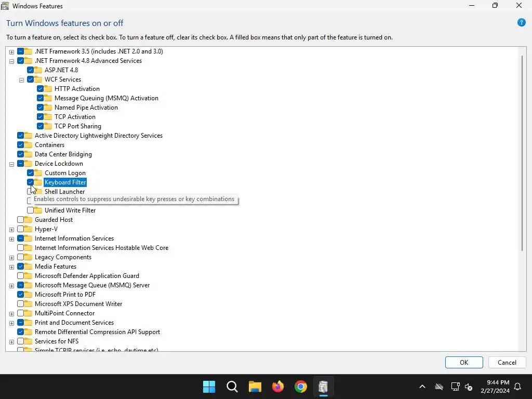Click the Data Center Bridging folder icon
The image size is (532, 399).
(29, 154)
